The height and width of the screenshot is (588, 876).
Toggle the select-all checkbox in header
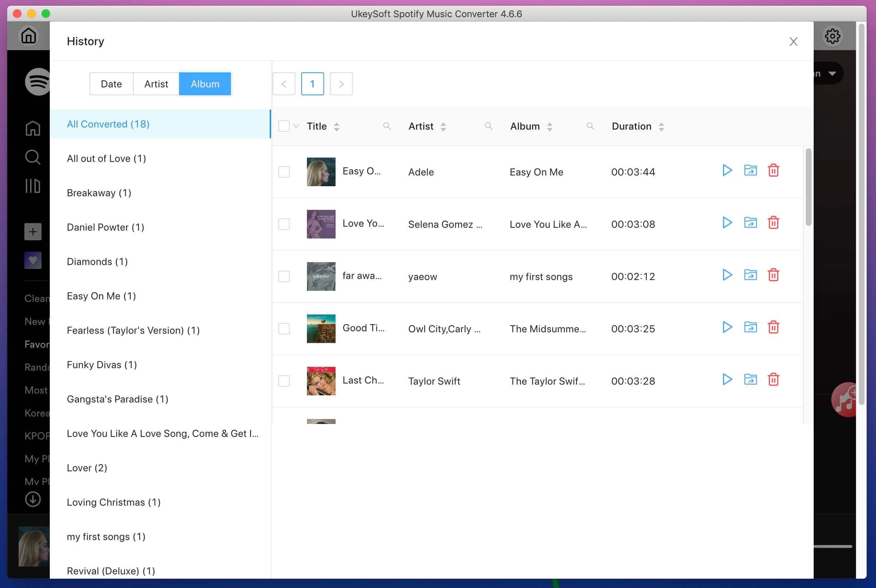click(284, 126)
